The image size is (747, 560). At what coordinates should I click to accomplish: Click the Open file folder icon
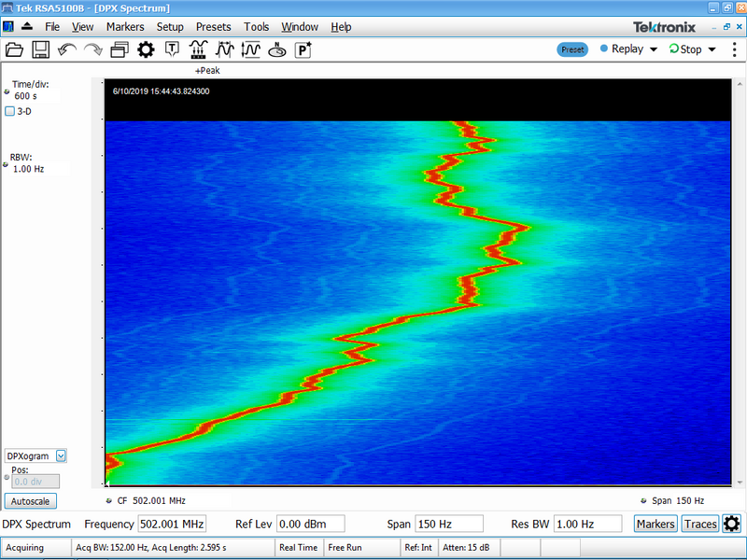click(14, 49)
